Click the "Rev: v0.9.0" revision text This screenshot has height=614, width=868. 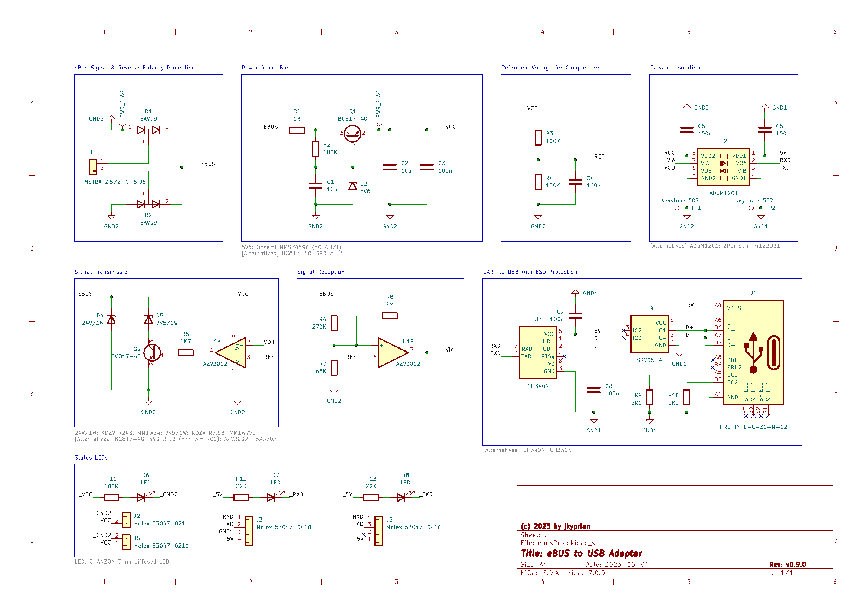pos(787,565)
